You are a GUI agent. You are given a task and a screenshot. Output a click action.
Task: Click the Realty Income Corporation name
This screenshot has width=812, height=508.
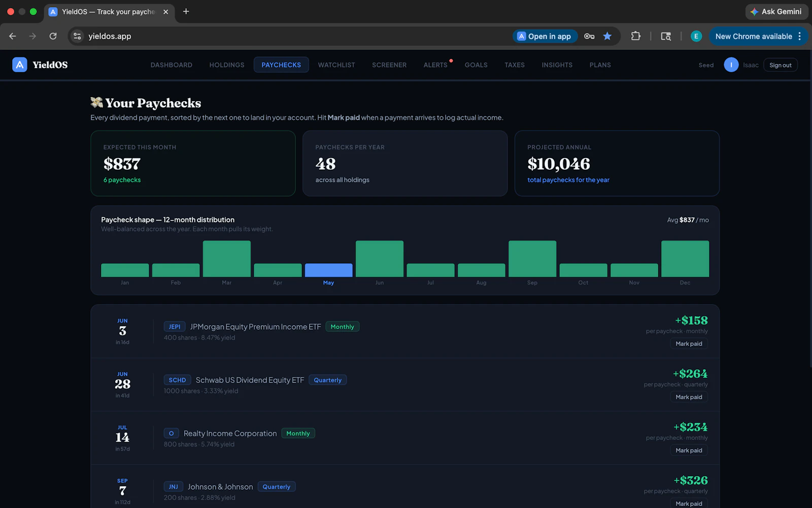(230, 433)
